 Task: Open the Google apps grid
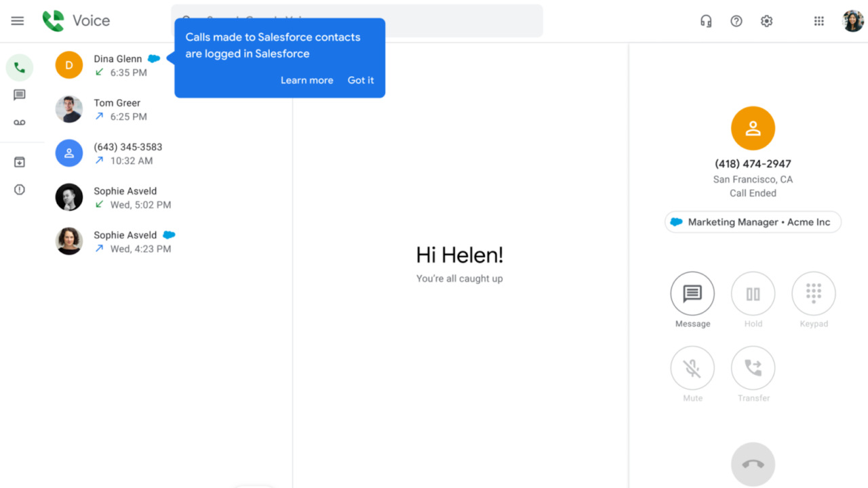tap(819, 21)
